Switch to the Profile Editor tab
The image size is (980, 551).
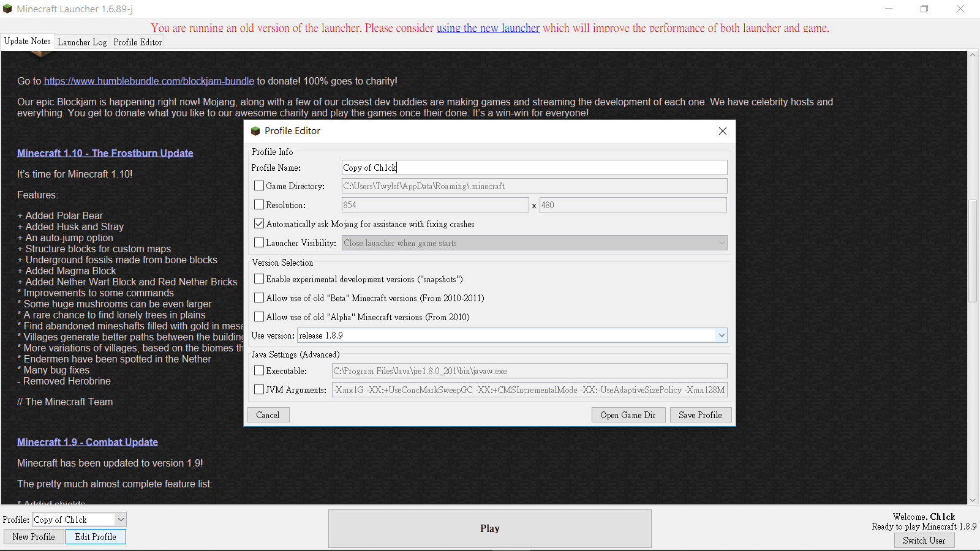tap(138, 42)
